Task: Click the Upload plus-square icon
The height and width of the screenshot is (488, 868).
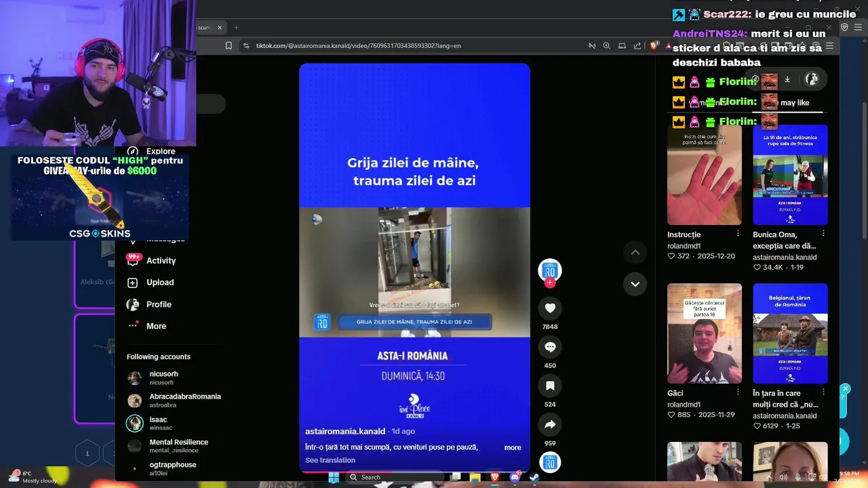Action: [x=133, y=283]
